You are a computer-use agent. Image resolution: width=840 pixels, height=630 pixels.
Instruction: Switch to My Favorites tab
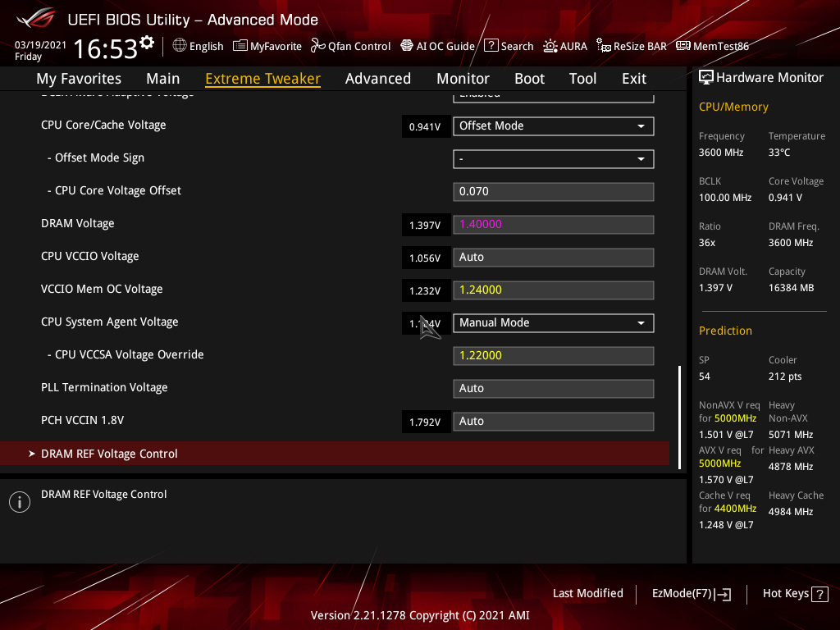pos(79,79)
